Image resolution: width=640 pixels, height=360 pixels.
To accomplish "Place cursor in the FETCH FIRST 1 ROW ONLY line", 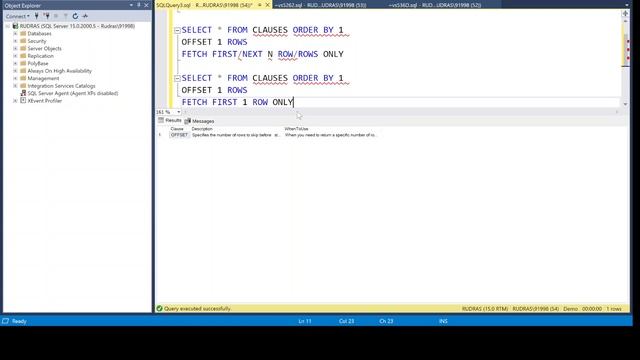I will click(x=238, y=102).
